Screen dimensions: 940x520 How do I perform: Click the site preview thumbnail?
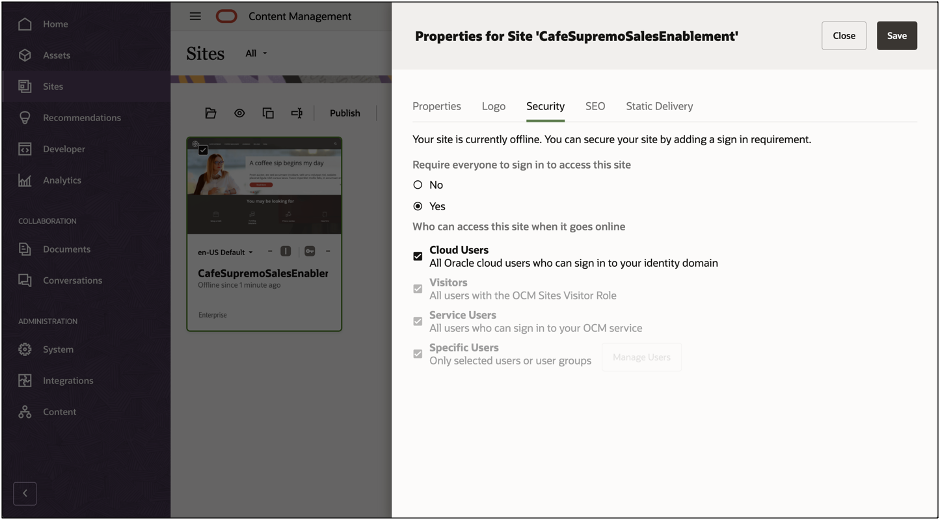coord(264,186)
